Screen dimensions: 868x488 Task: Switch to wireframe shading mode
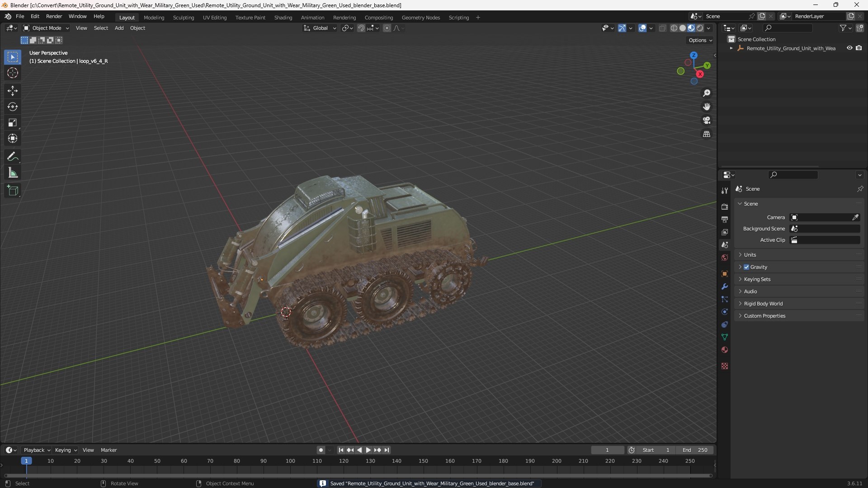click(674, 28)
